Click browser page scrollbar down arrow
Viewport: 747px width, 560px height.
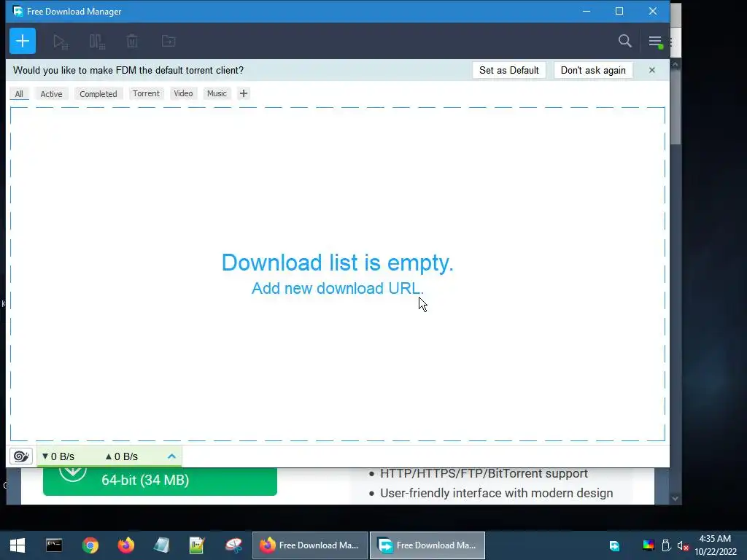point(675,499)
